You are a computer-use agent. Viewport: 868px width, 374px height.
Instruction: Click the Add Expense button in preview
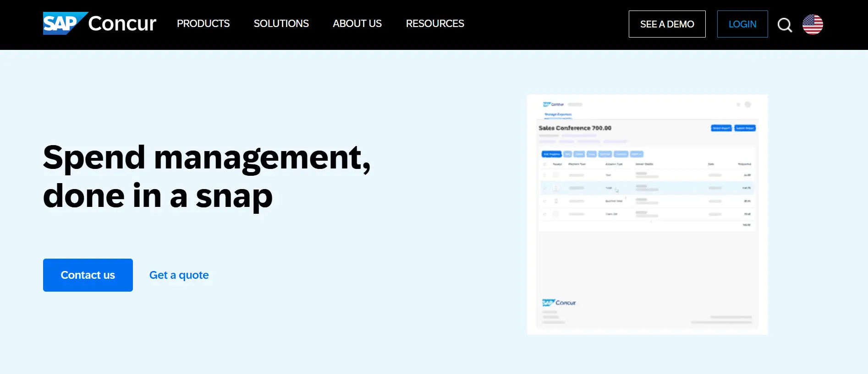pos(551,154)
